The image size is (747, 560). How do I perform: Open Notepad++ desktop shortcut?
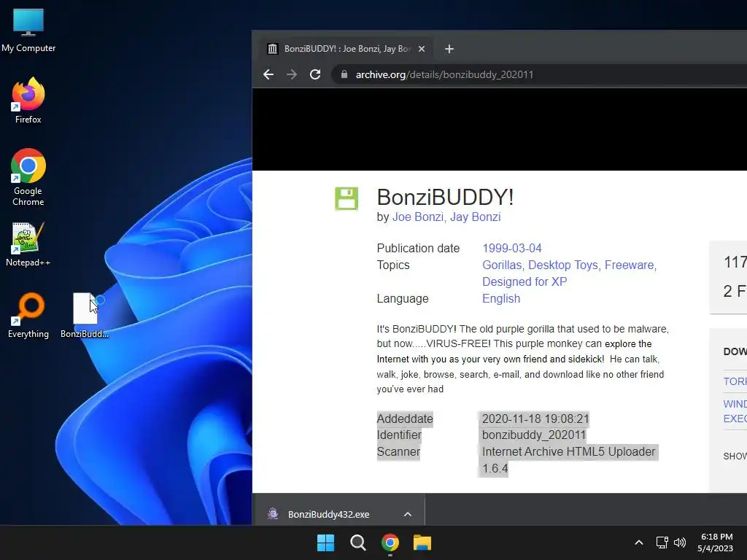tap(28, 244)
